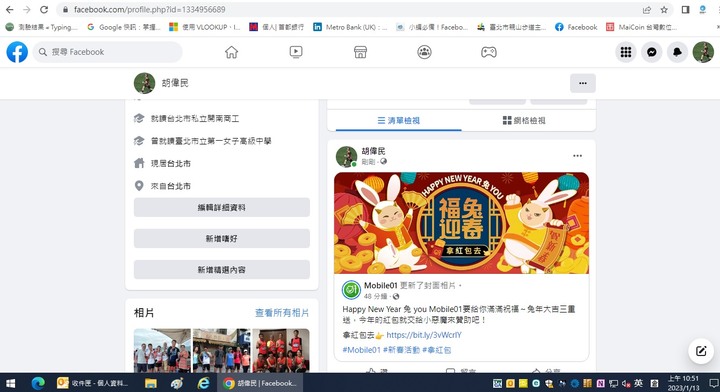Viewport: 720px width, 392px height.
Task: Click the small 胡偉民 profile avatar in sticky header
Action: [x=144, y=83]
